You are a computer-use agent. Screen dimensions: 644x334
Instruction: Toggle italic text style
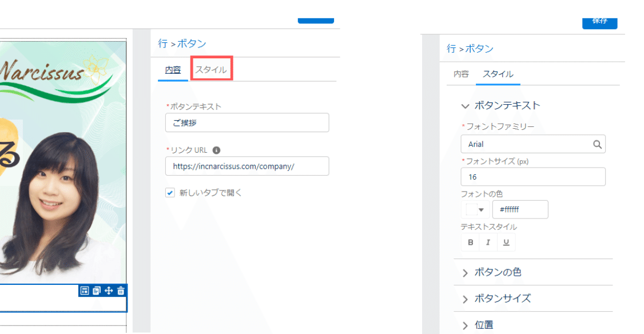pyautogui.click(x=488, y=242)
